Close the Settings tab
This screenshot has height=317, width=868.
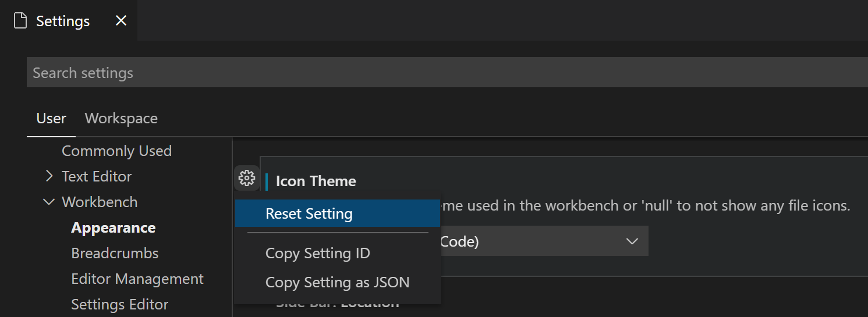click(121, 21)
